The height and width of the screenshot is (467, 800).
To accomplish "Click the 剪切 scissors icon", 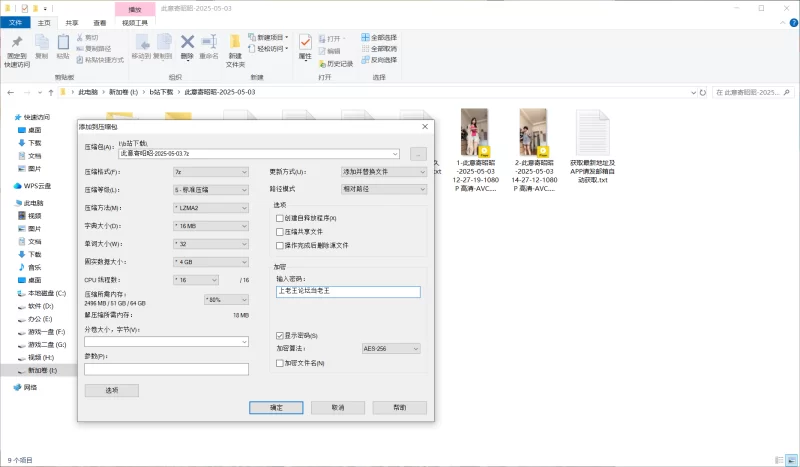I will [80, 37].
